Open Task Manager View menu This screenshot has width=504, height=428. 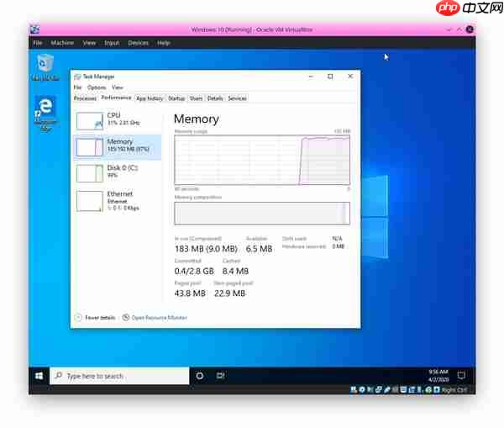[118, 87]
